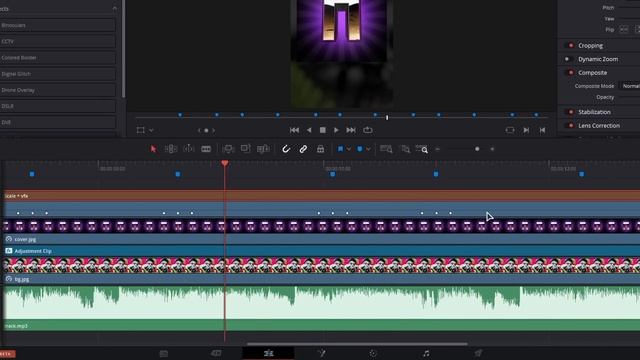Stop playback in the viewer

pos(323,130)
